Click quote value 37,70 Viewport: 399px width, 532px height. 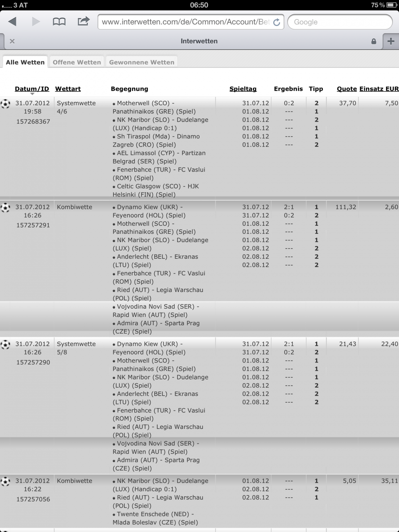click(347, 103)
